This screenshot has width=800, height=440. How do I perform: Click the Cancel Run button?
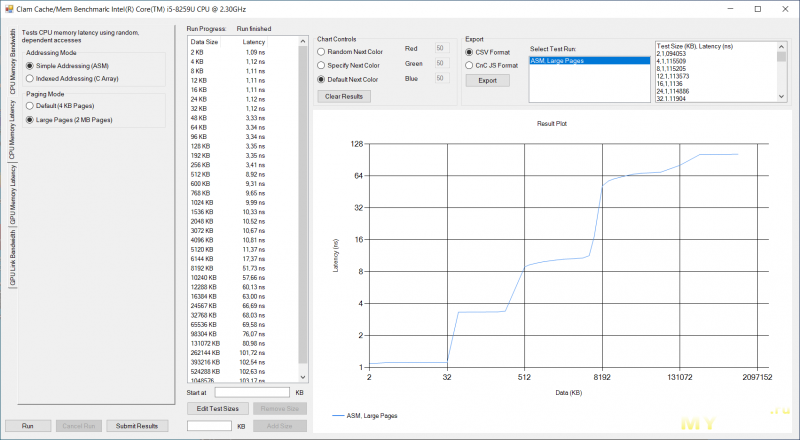[79, 426]
